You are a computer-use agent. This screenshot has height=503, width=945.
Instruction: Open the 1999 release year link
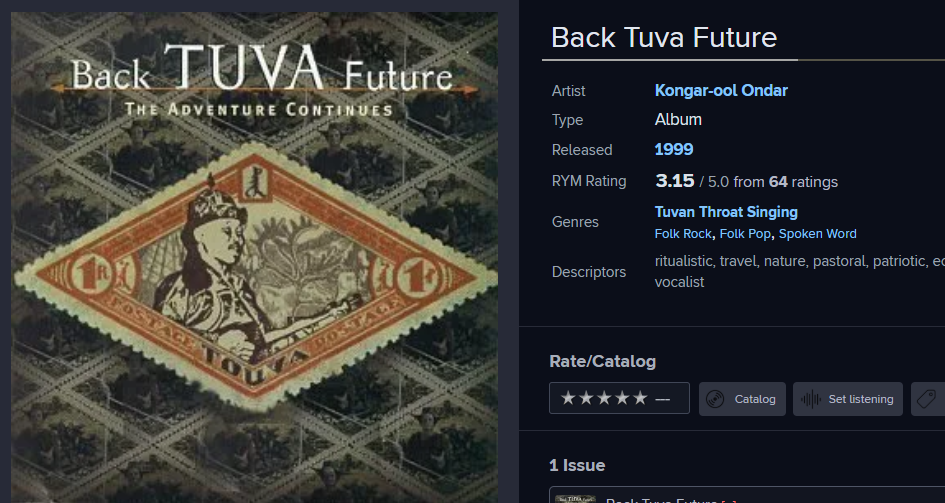tap(674, 149)
